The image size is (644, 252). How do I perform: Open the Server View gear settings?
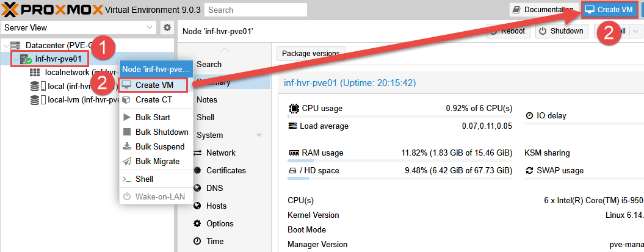coord(167,28)
